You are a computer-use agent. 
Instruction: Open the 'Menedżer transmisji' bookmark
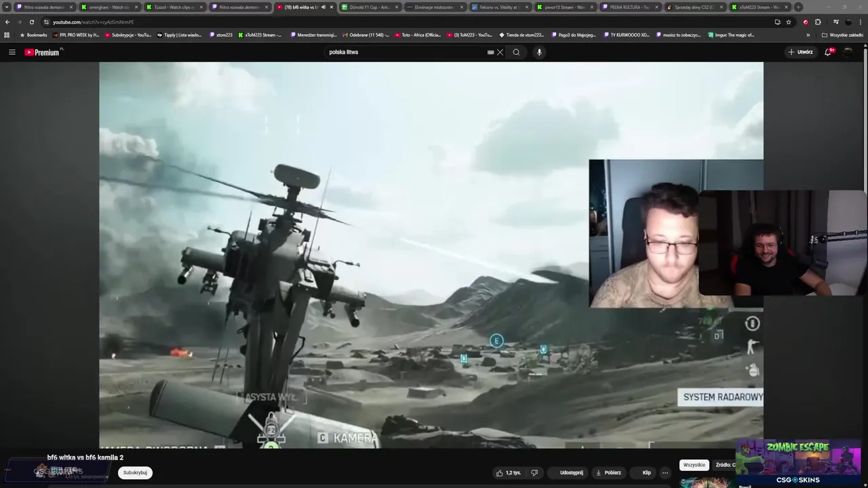click(x=313, y=35)
